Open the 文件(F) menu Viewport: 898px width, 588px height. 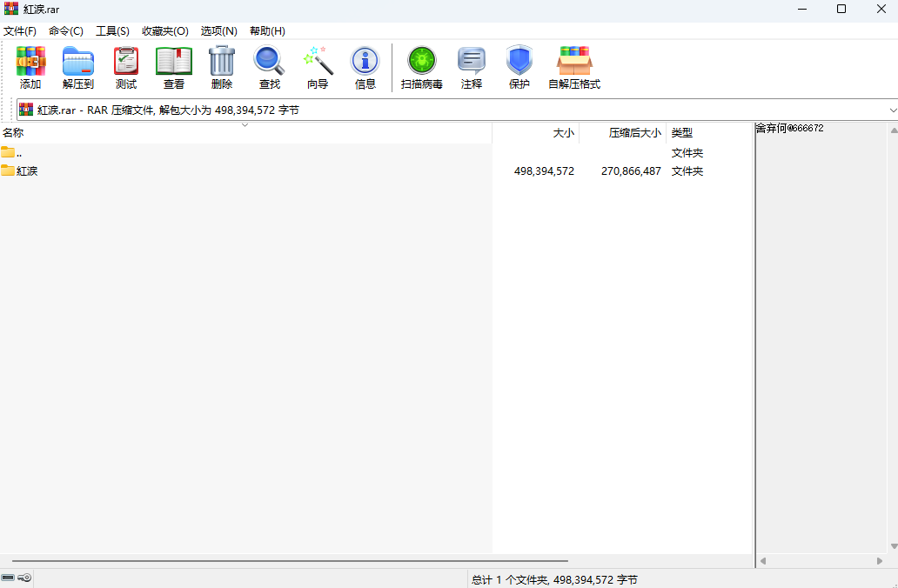(x=19, y=30)
